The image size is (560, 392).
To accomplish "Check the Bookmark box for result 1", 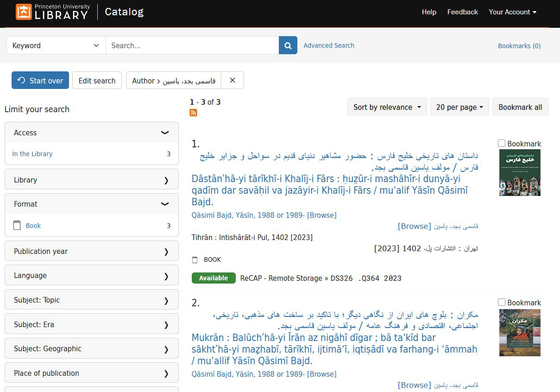I will click(502, 144).
